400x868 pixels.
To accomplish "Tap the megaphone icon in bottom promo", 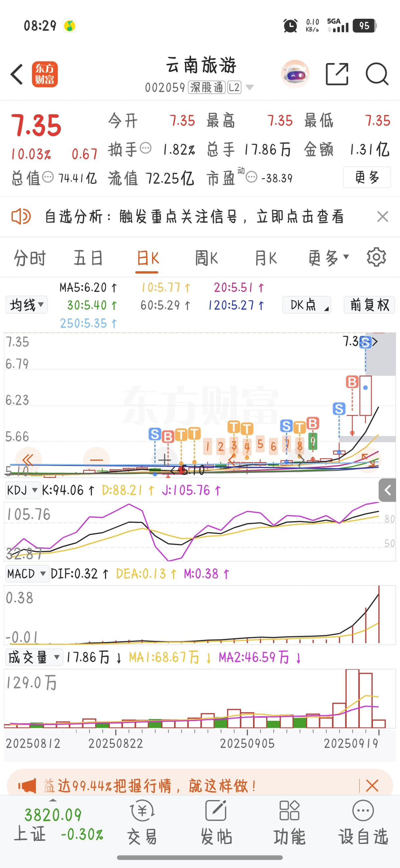I will pos(27,786).
